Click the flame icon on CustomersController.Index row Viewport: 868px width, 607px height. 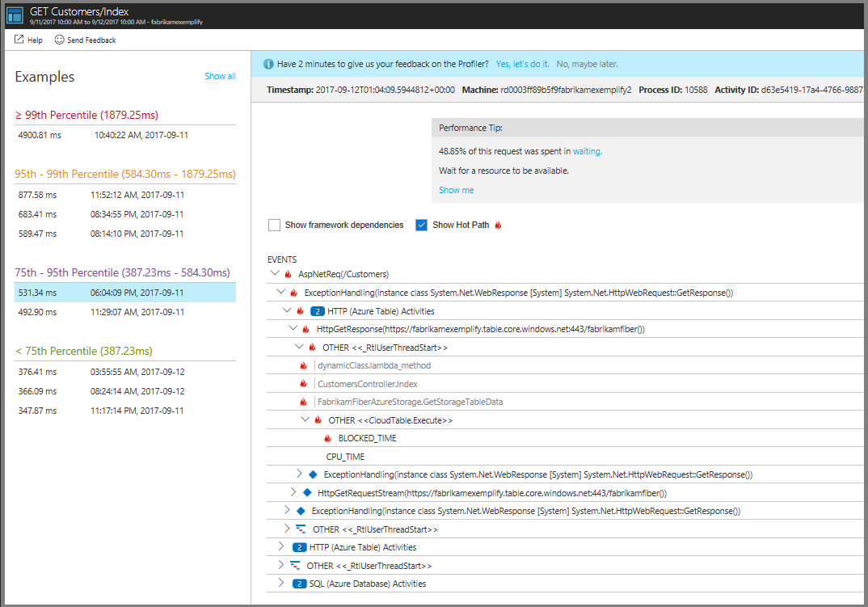coord(303,384)
